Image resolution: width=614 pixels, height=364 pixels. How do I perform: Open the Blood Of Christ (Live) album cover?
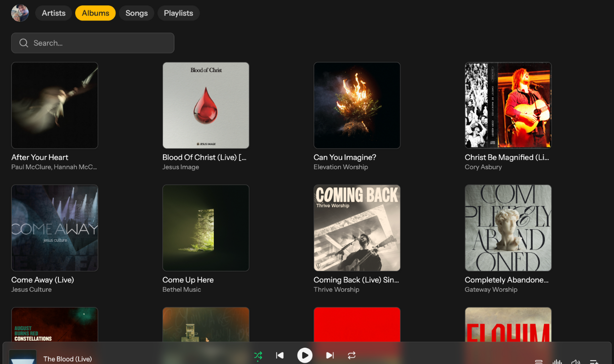tap(205, 105)
